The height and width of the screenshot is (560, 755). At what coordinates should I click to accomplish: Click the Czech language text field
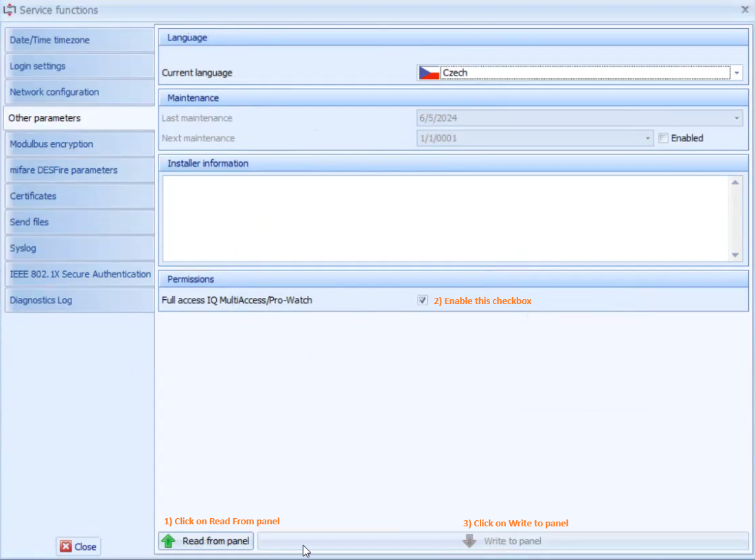[585, 73]
